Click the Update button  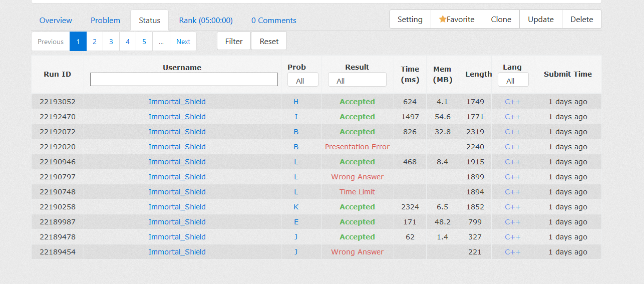tap(540, 20)
